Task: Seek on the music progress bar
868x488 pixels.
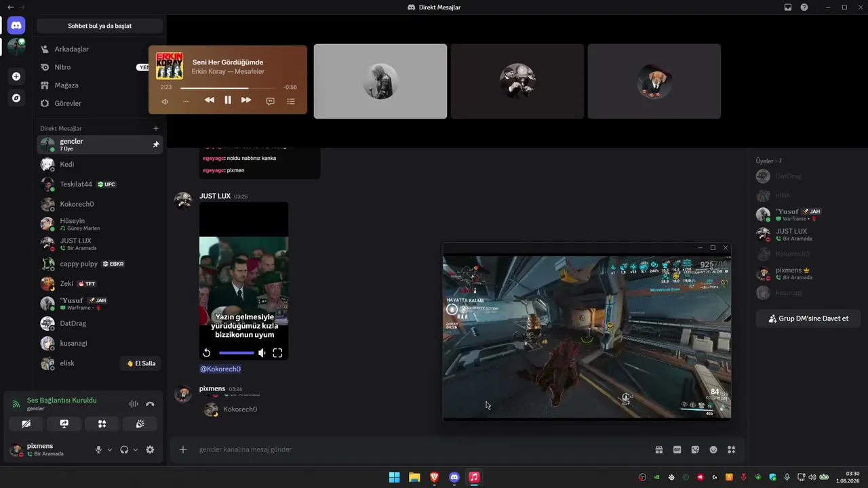Action: coord(229,87)
